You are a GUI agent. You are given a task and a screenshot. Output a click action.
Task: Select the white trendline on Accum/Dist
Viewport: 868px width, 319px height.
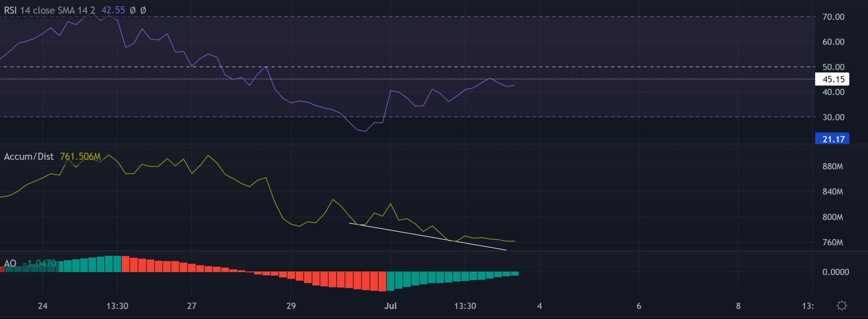click(x=427, y=237)
